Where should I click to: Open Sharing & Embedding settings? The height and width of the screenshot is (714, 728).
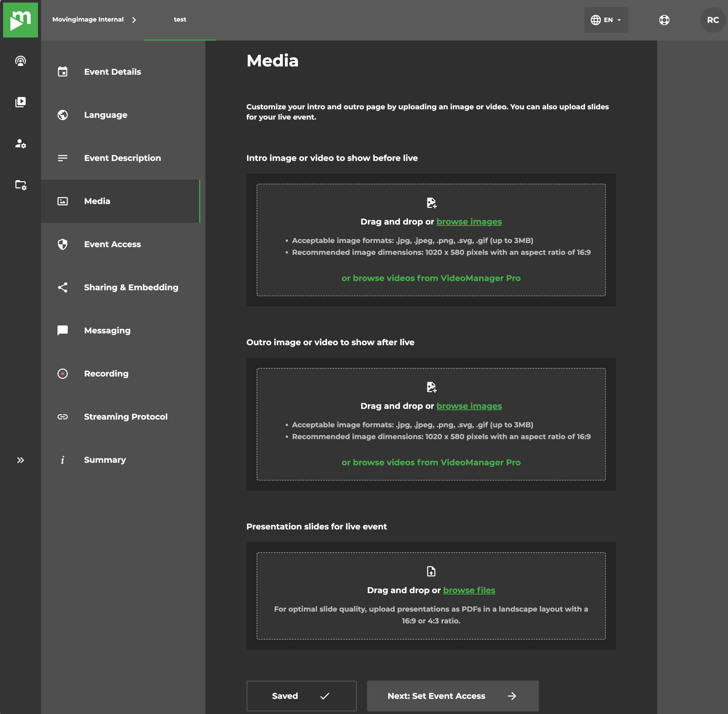(x=120, y=287)
